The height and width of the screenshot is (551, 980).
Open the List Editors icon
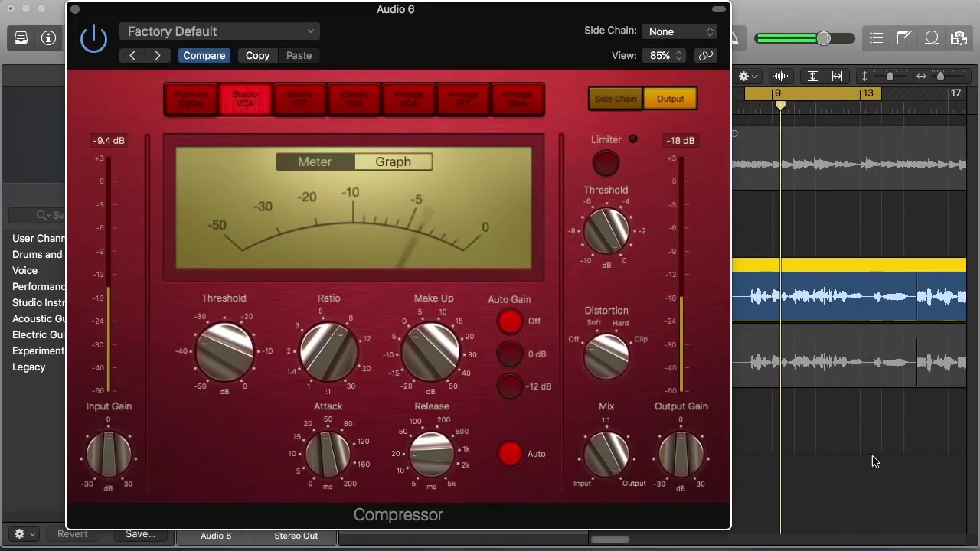[x=877, y=37]
